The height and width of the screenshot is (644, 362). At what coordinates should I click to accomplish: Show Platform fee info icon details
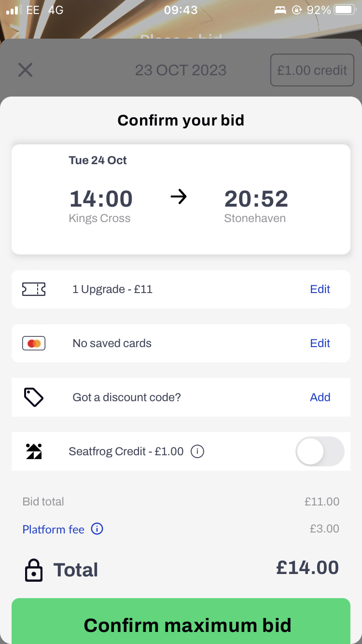click(x=97, y=529)
